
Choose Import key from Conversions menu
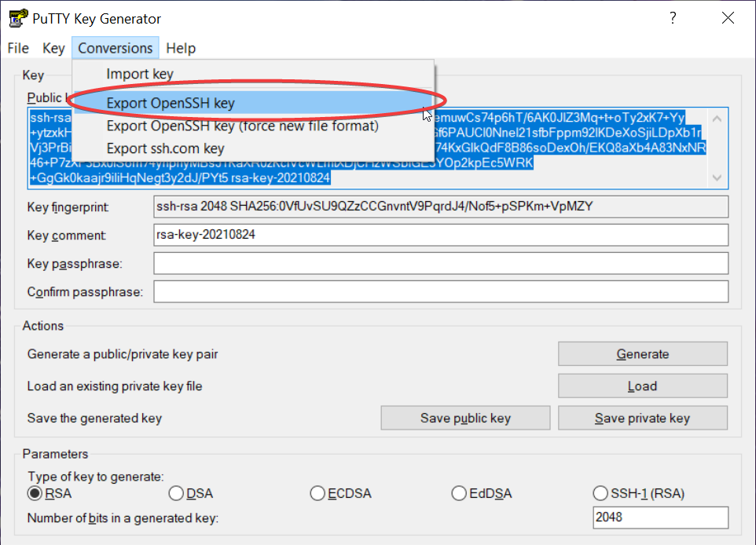coord(253,74)
